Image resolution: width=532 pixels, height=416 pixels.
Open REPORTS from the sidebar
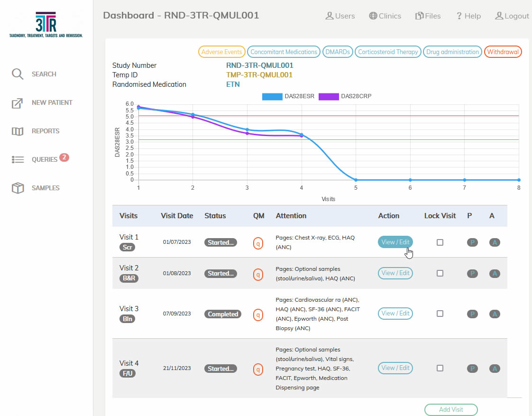[x=46, y=131]
